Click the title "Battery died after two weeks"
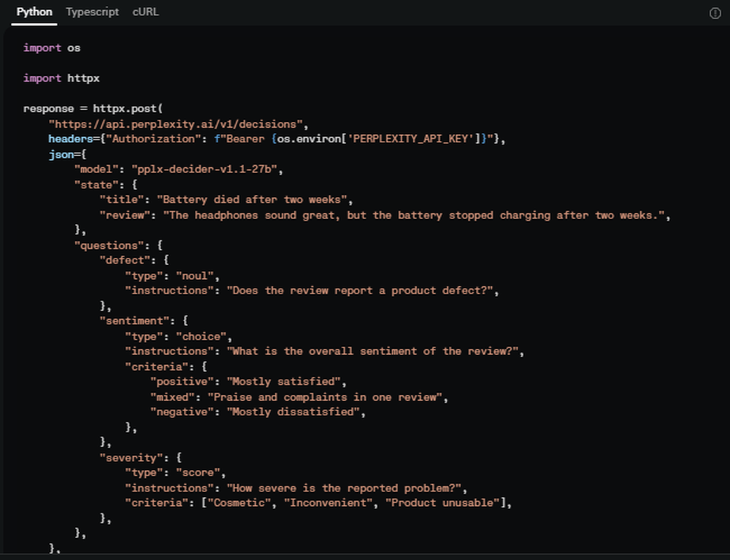Screen dimensions: 730x560 click(x=252, y=200)
